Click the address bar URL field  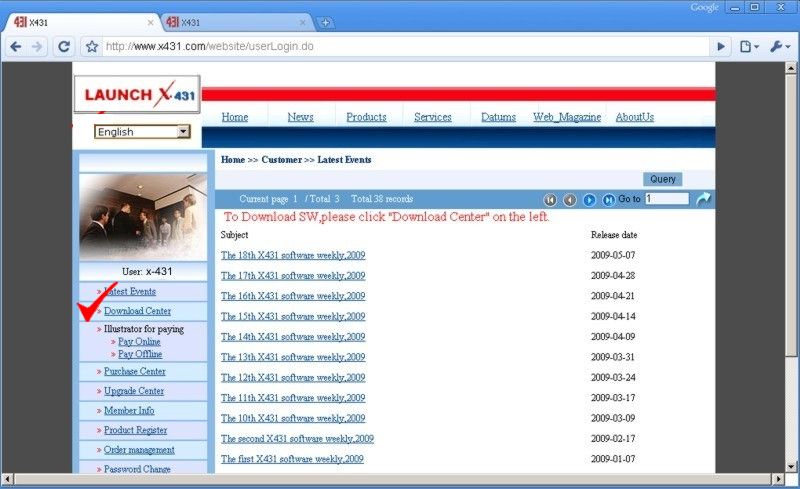(x=406, y=46)
